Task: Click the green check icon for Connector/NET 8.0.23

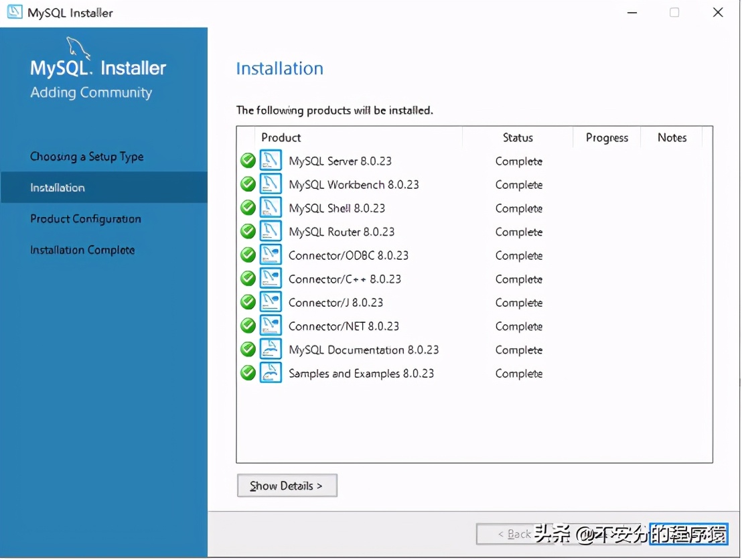Action: click(248, 326)
